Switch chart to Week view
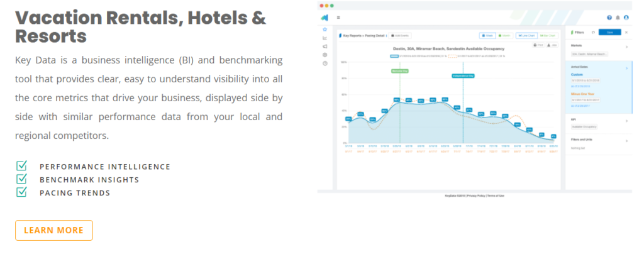644x259 pixels. click(487, 36)
